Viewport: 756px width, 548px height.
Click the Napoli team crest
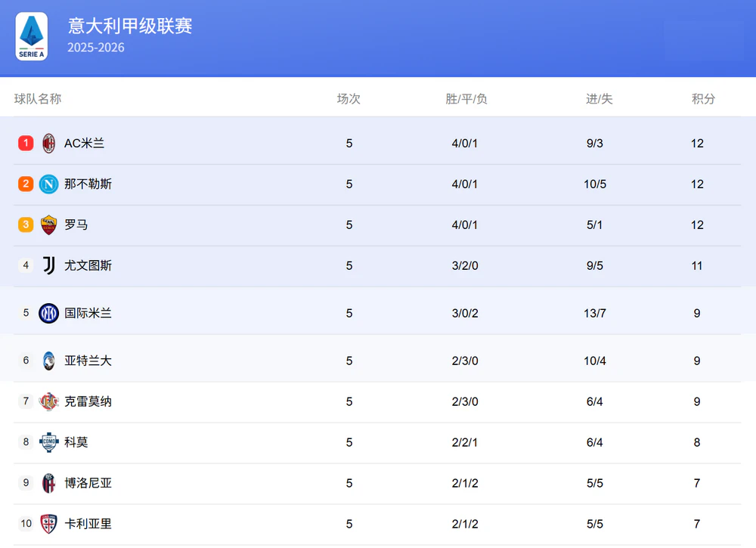pyautogui.click(x=49, y=184)
